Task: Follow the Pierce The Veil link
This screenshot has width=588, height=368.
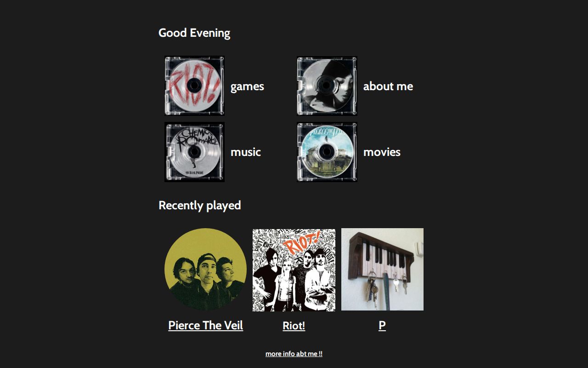Action: (205, 326)
